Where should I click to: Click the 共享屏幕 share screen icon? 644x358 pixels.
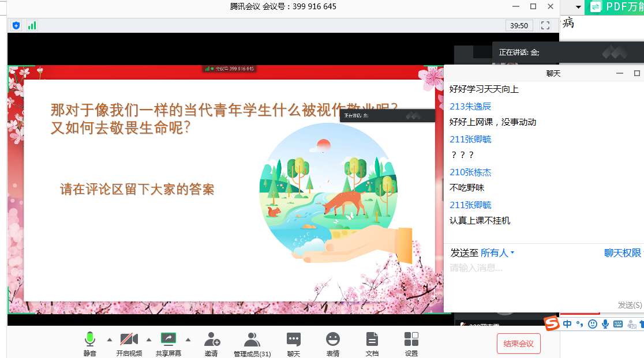(x=168, y=340)
